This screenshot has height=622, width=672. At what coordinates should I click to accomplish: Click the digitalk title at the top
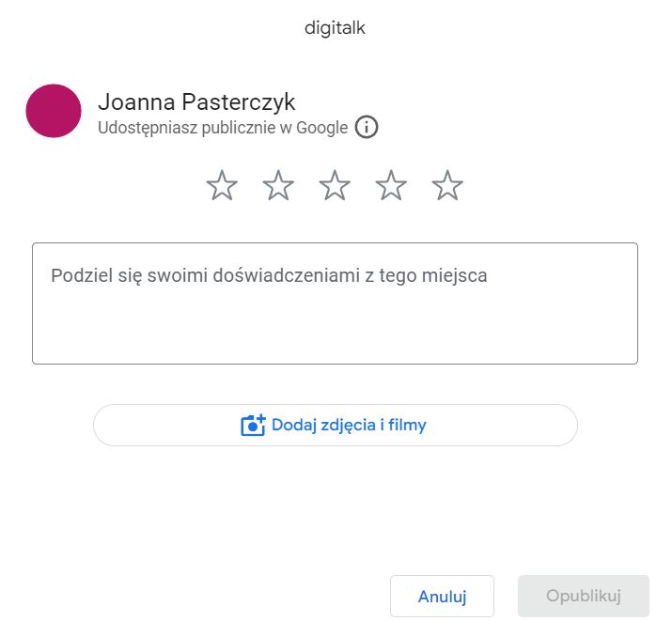point(335,28)
